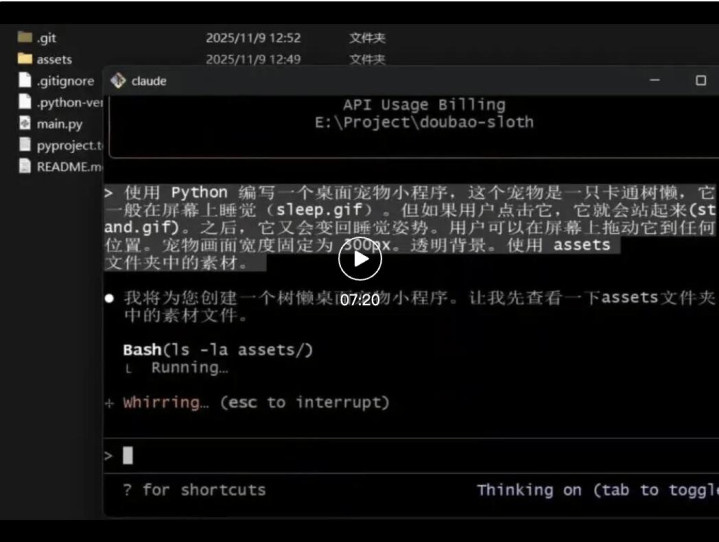Click the 07:20 video duration label
Viewport: 719px width, 542px height.
pyautogui.click(x=360, y=300)
